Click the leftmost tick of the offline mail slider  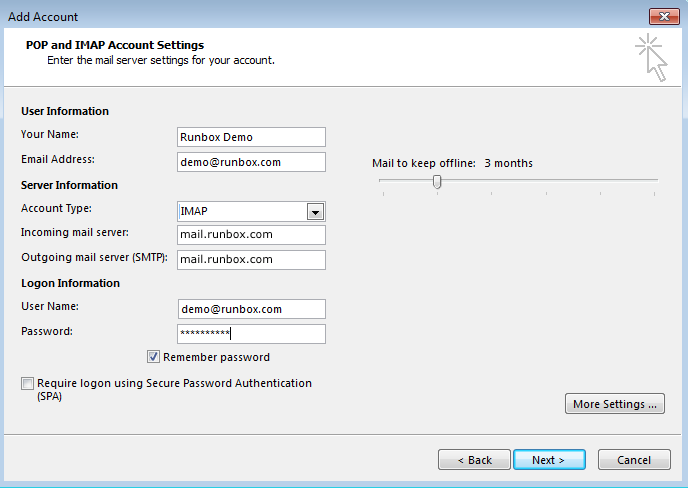pos(382,192)
